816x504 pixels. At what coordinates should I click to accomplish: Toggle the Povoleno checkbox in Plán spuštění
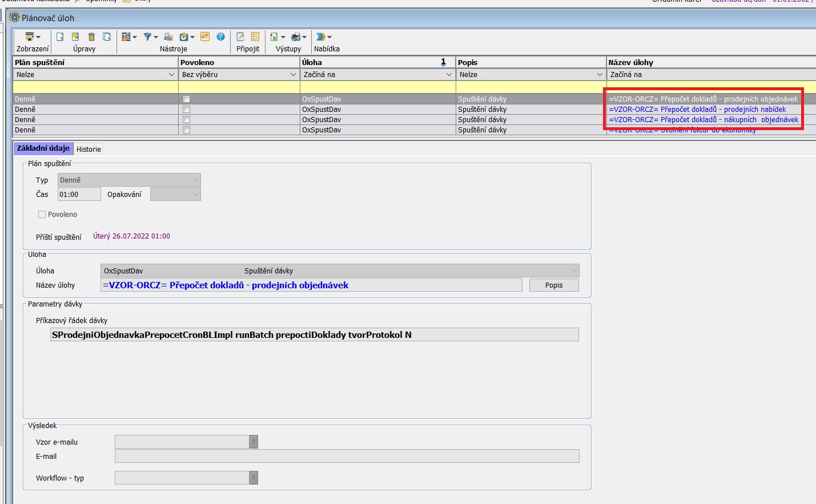pyautogui.click(x=42, y=215)
